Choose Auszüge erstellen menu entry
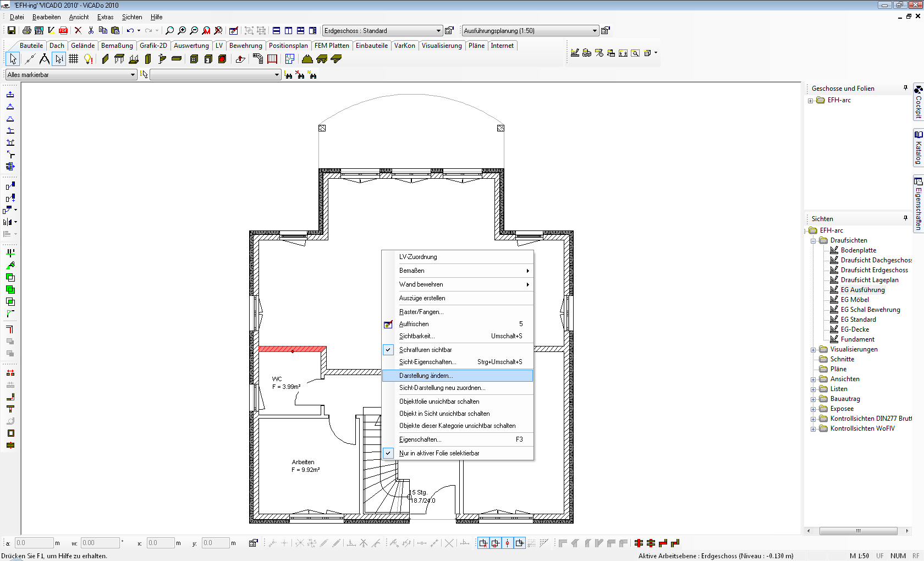The width and height of the screenshot is (924, 561). [x=458, y=298]
